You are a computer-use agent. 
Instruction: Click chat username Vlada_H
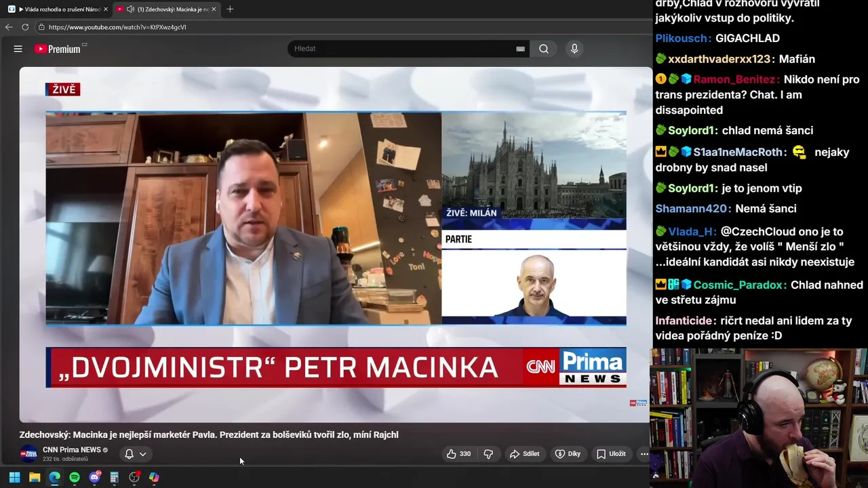(691, 232)
